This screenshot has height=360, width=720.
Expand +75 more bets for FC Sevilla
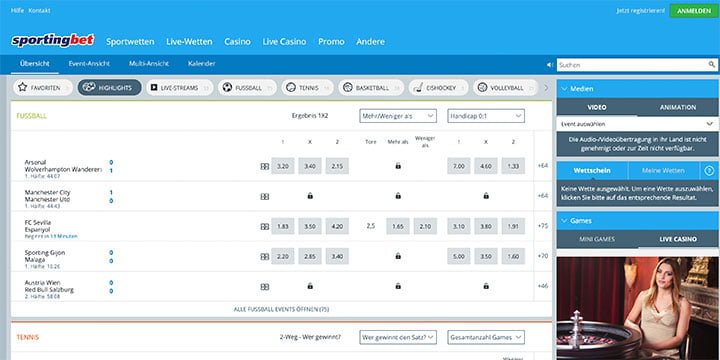543,226
